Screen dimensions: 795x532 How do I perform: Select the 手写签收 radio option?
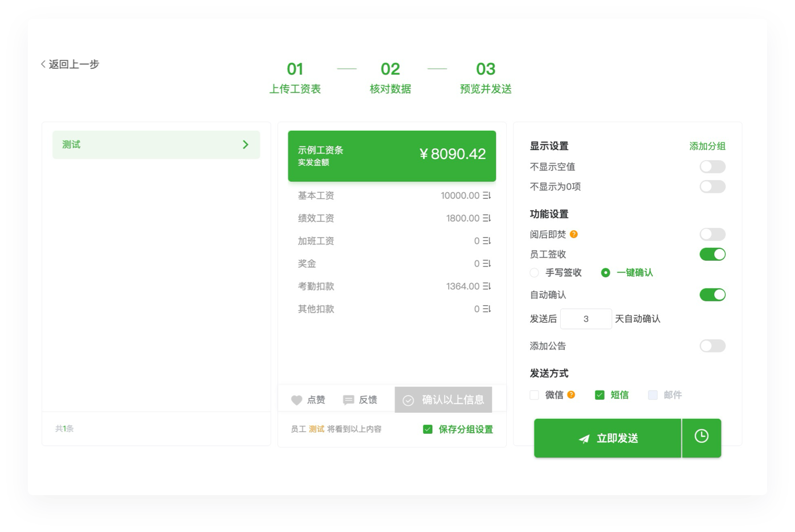pyautogui.click(x=534, y=273)
